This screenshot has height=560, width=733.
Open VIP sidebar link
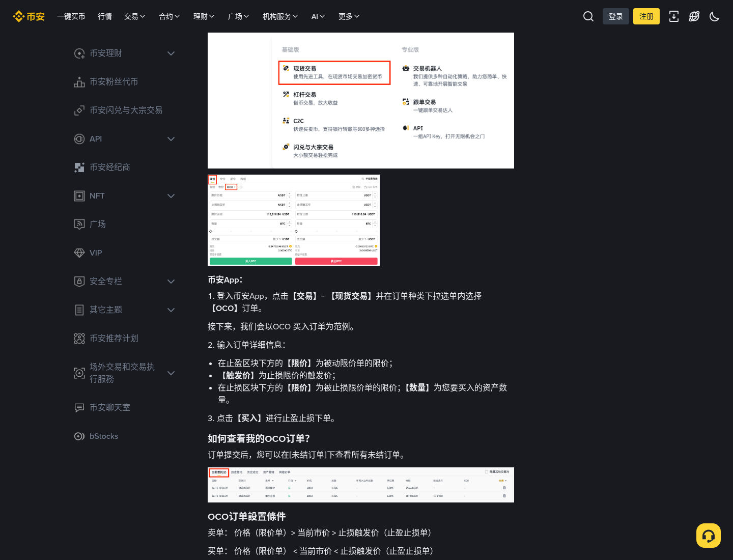click(96, 253)
